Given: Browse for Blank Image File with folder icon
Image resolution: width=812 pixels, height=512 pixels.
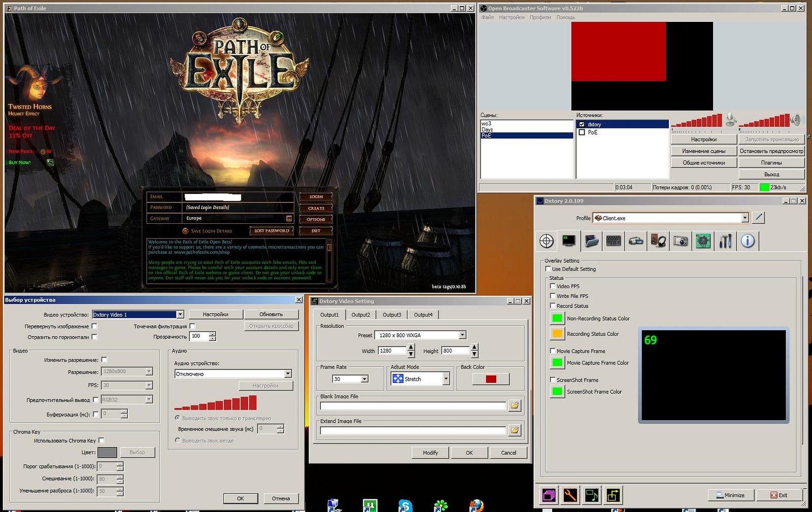Looking at the screenshot, I should coord(515,405).
